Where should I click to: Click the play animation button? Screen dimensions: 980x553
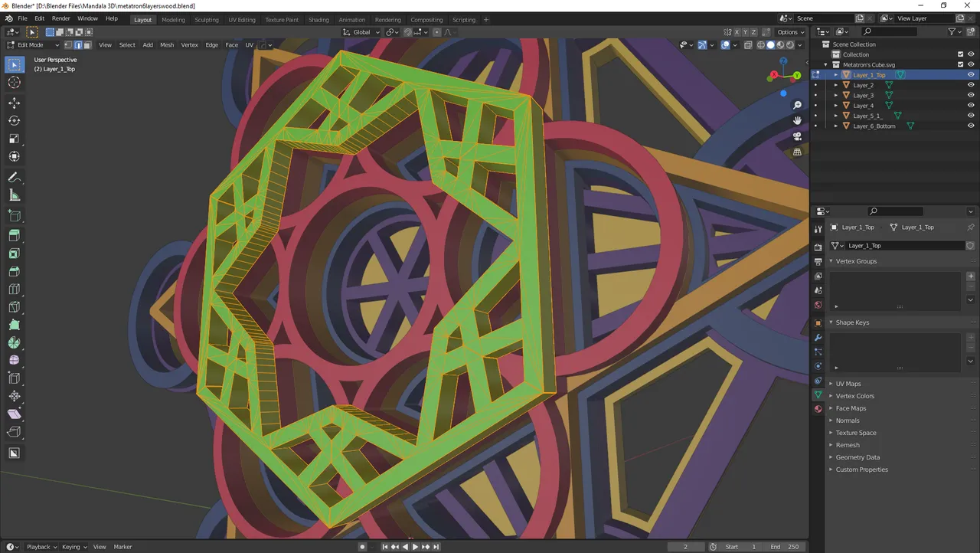coord(416,547)
